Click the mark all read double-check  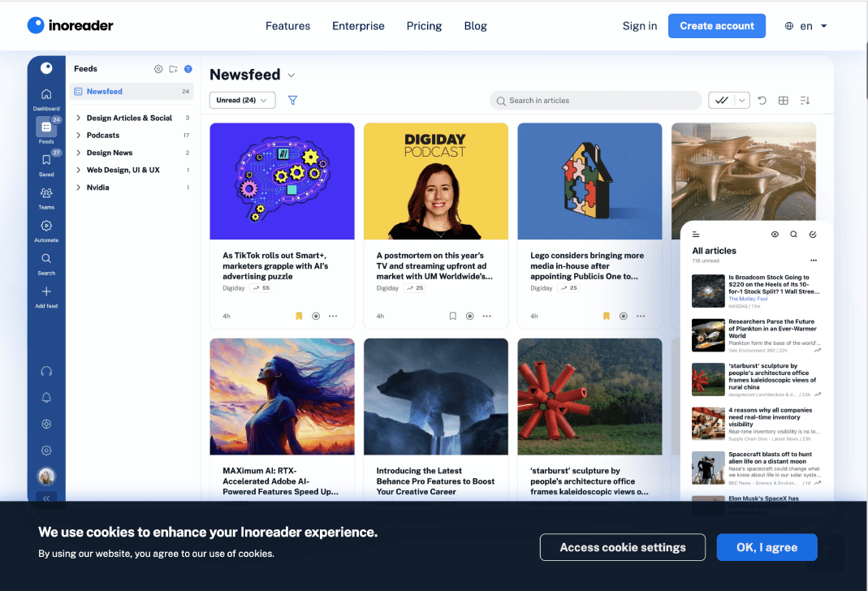(721, 100)
